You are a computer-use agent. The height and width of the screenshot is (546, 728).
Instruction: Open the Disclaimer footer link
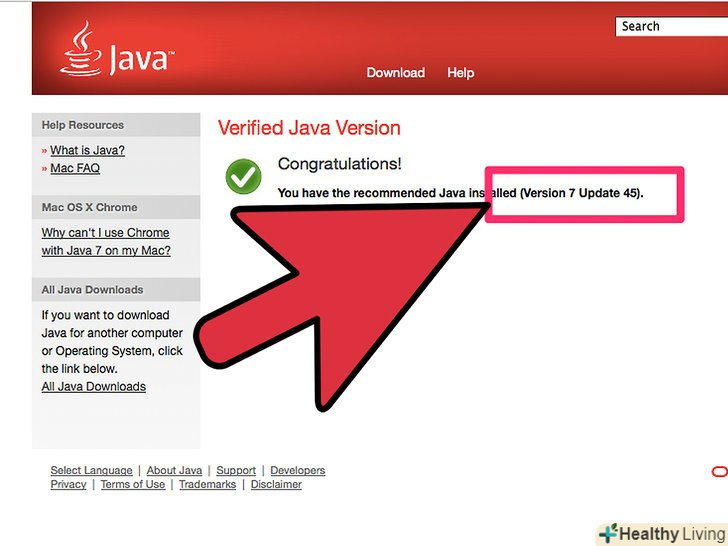[x=276, y=484]
